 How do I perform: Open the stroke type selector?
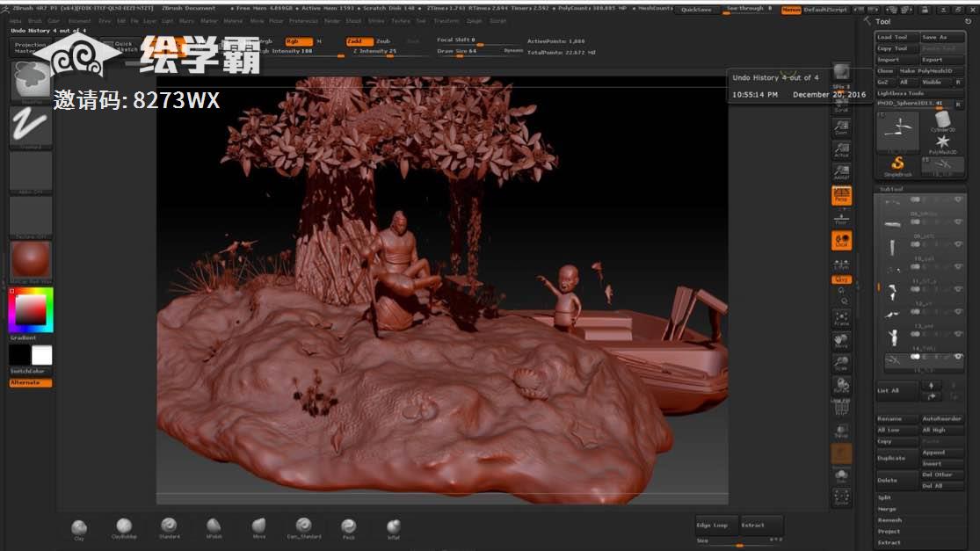pos(31,127)
